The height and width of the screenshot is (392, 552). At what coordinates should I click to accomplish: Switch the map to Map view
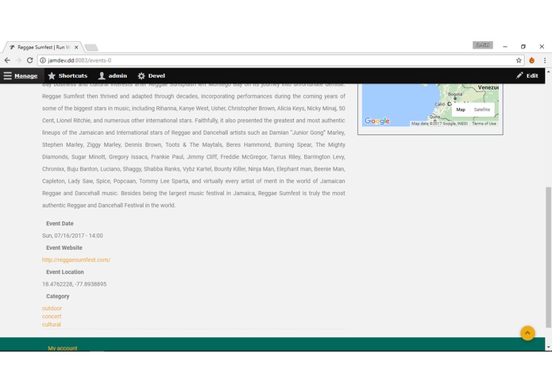461,110
